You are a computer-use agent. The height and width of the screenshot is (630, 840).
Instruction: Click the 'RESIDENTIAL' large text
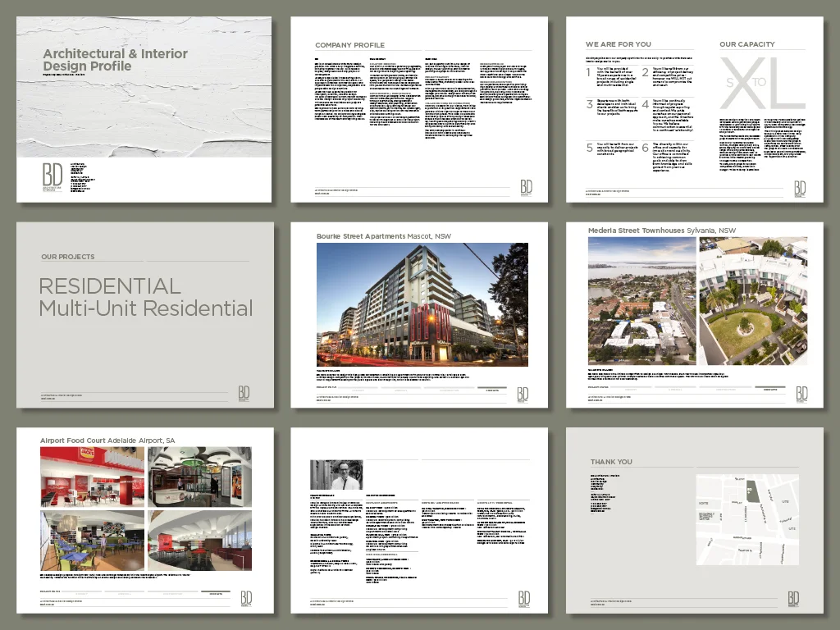pos(110,286)
